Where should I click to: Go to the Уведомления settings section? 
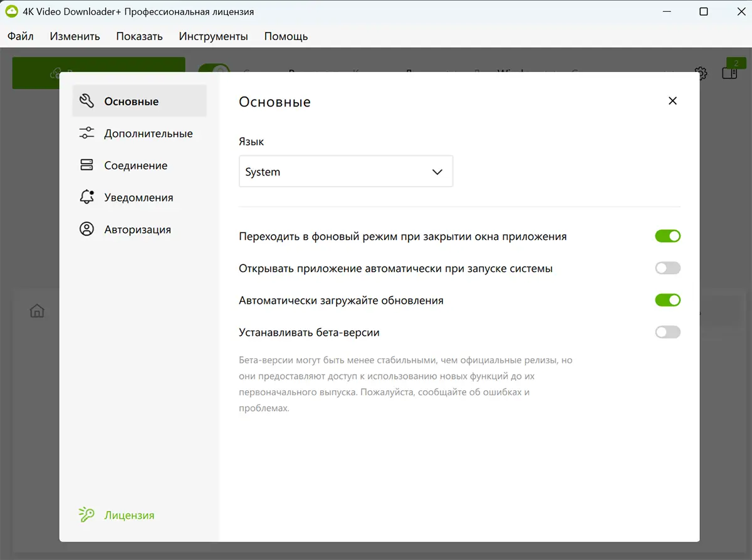coord(139,197)
